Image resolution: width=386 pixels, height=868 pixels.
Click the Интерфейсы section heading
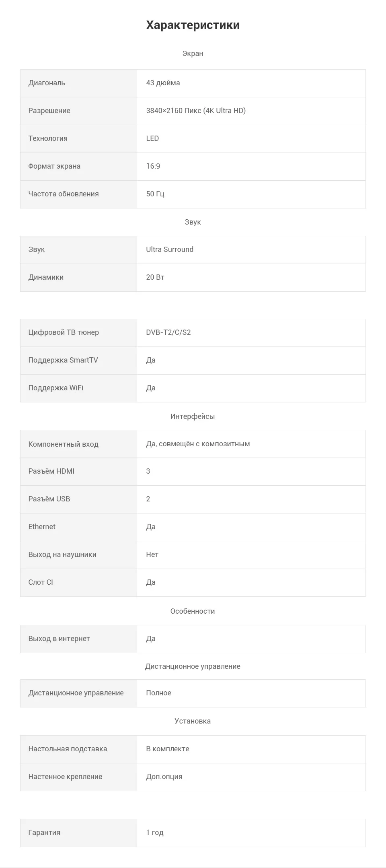193,416
